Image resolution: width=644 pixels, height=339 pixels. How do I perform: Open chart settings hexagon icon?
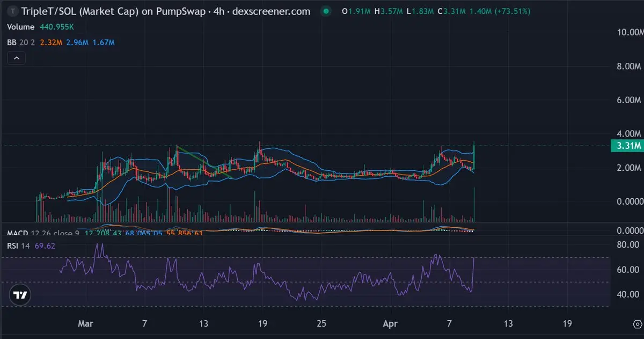pyautogui.click(x=637, y=324)
